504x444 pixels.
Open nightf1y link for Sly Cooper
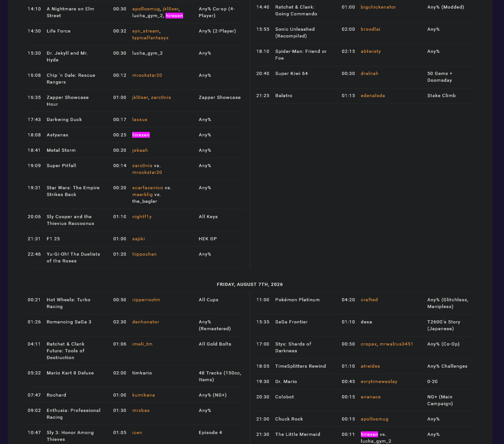tap(142, 217)
